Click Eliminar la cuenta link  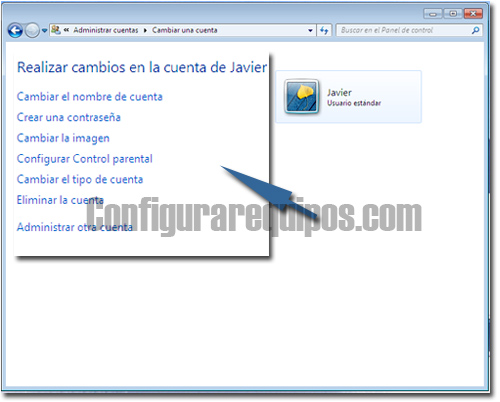[60, 200]
